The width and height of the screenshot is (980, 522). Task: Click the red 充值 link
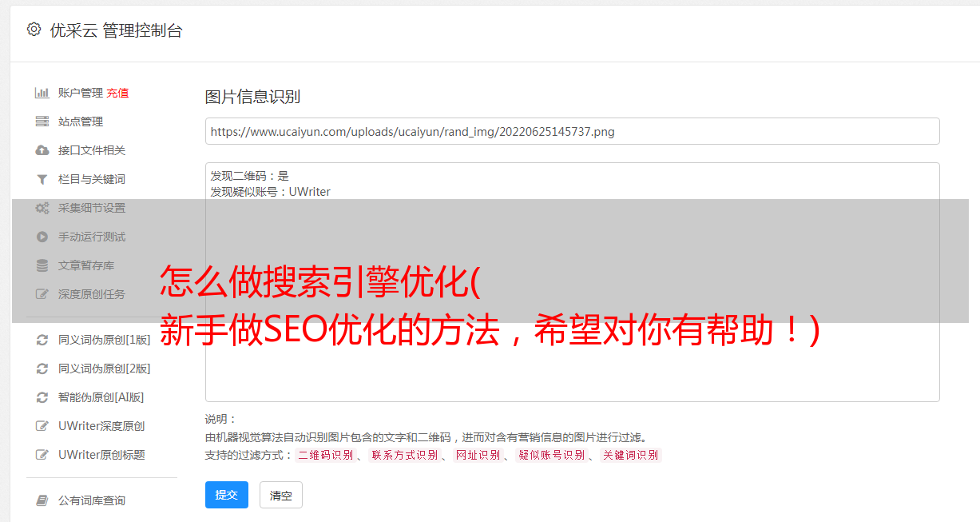pyautogui.click(x=117, y=93)
